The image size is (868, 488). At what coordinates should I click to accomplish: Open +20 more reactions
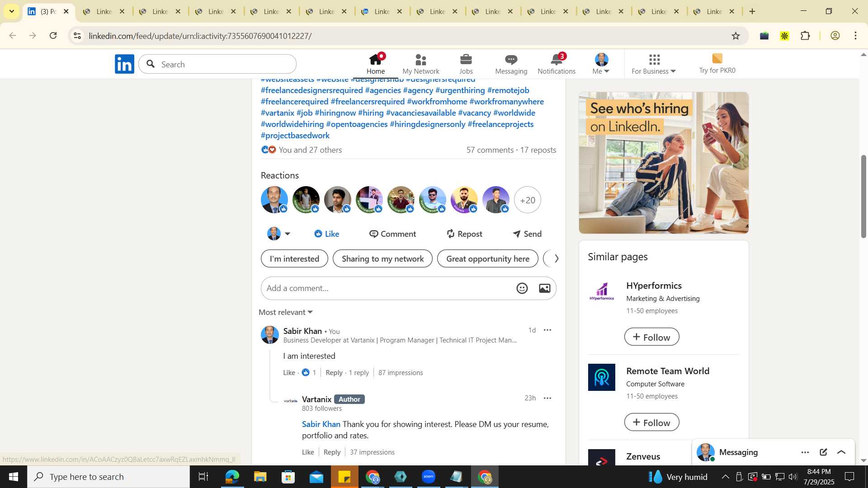click(x=528, y=200)
